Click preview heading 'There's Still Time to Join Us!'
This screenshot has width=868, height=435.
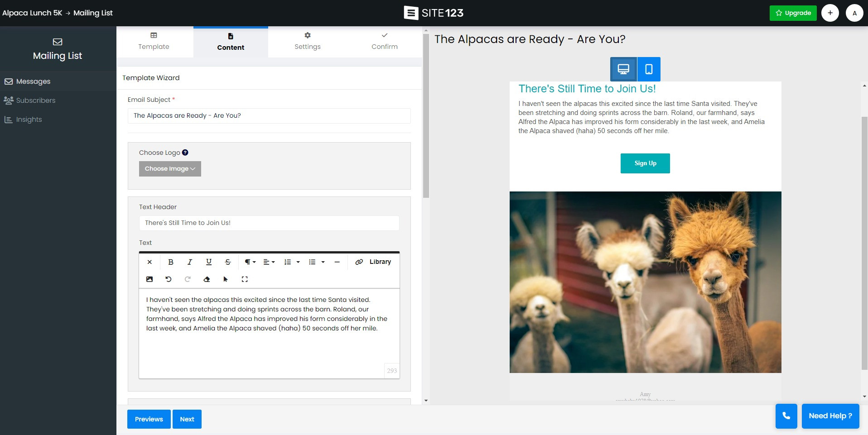(587, 89)
